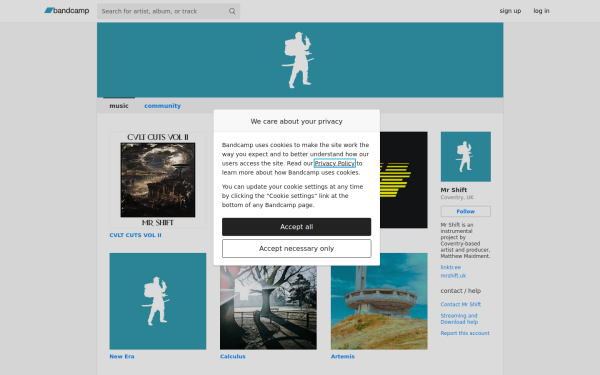
Task: Click the Accept all button
Action: coord(297,227)
